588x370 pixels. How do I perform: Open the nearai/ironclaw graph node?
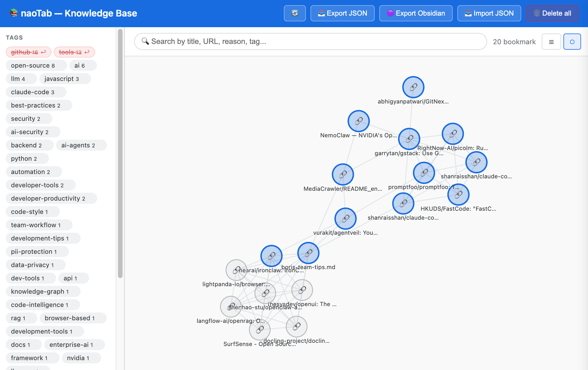271,256
